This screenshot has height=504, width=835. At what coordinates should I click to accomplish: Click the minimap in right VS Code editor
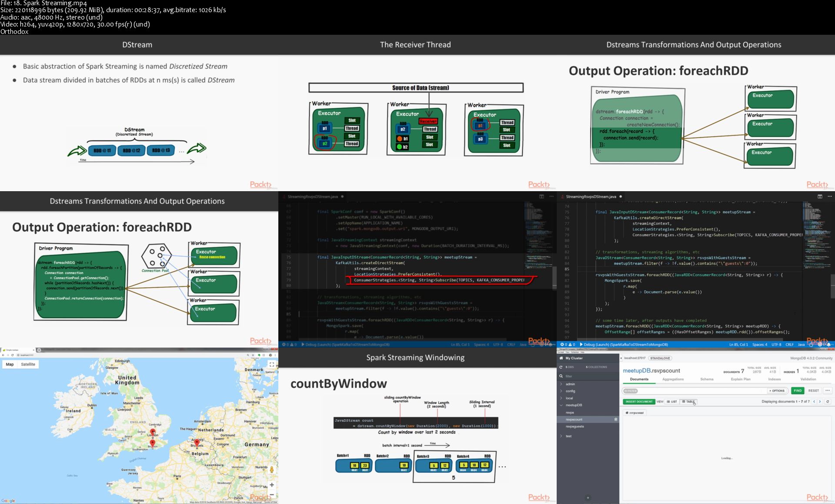[816, 235]
